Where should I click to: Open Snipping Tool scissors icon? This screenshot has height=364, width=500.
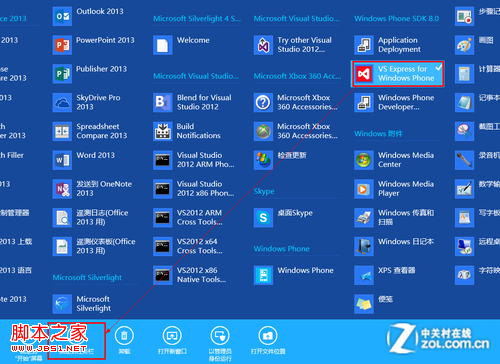(x=464, y=131)
